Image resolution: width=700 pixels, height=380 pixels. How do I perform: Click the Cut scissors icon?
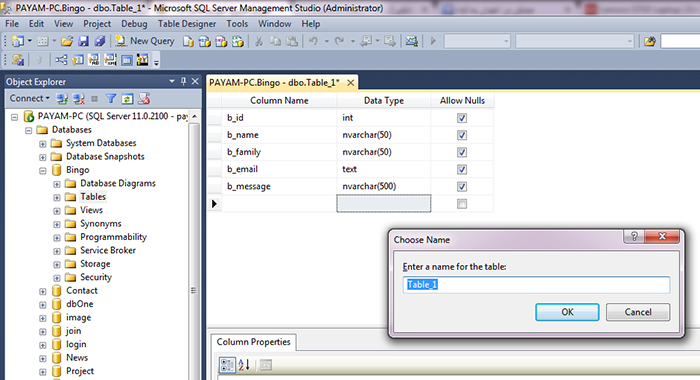[x=258, y=42]
